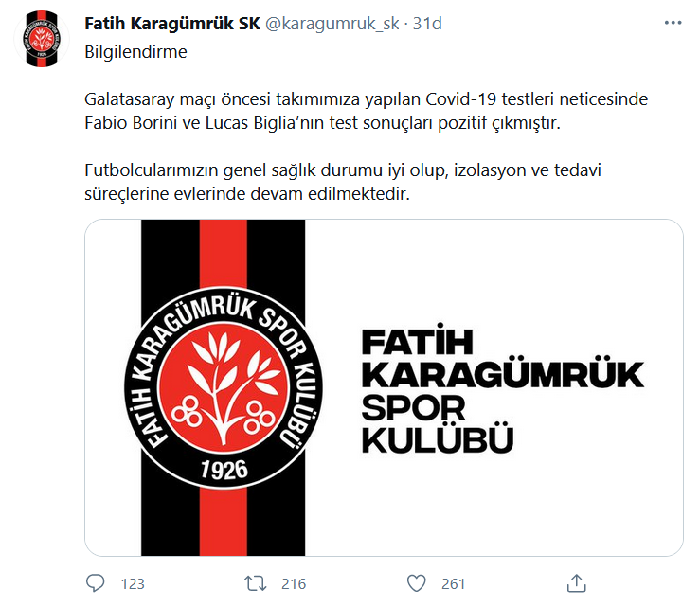The width and height of the screenshot is (700, 607).
Task: Click the 123 replies count
Action: tap(133, 583)
